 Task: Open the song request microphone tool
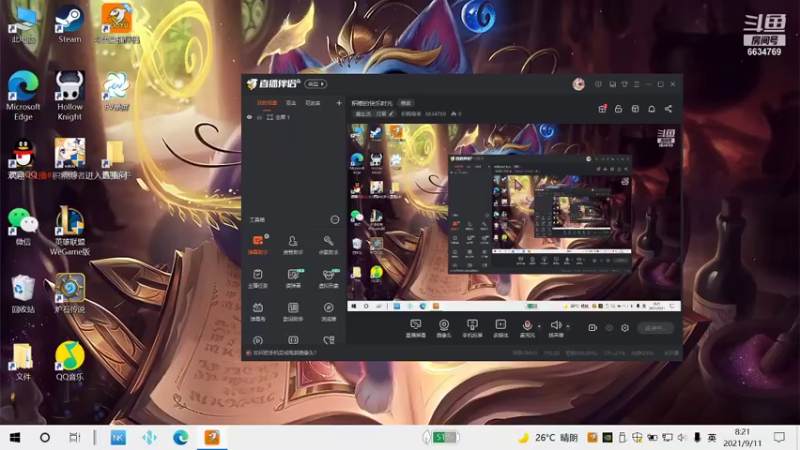tap(328, 244)
